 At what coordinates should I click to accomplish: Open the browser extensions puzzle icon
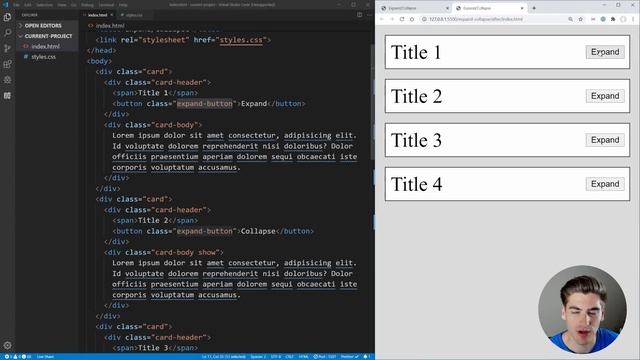pyautogui.click(x=613, y=19)
